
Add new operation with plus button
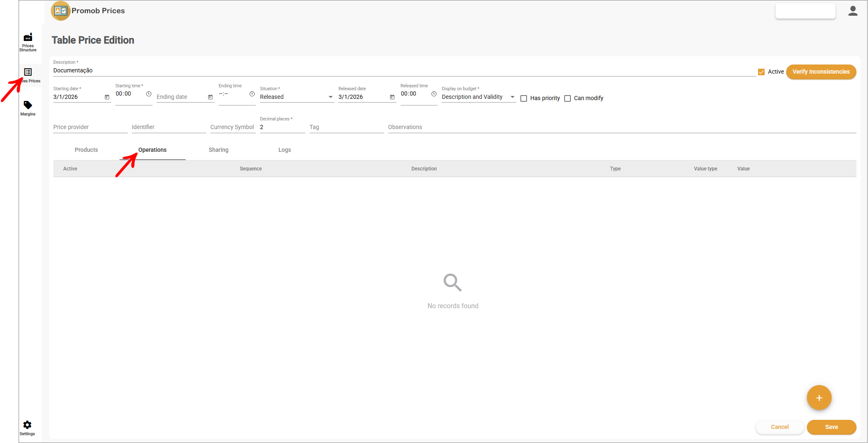pyautogui.click(x=819, y=398)
